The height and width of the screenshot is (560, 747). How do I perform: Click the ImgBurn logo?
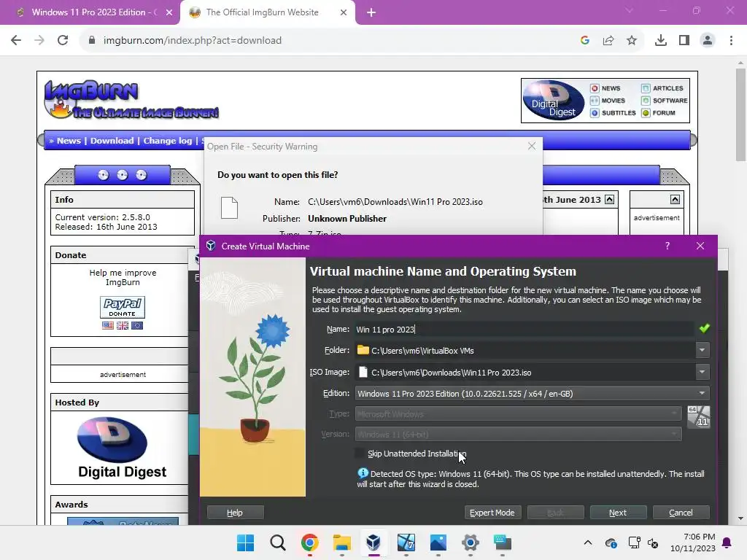(x=131, y=99)
